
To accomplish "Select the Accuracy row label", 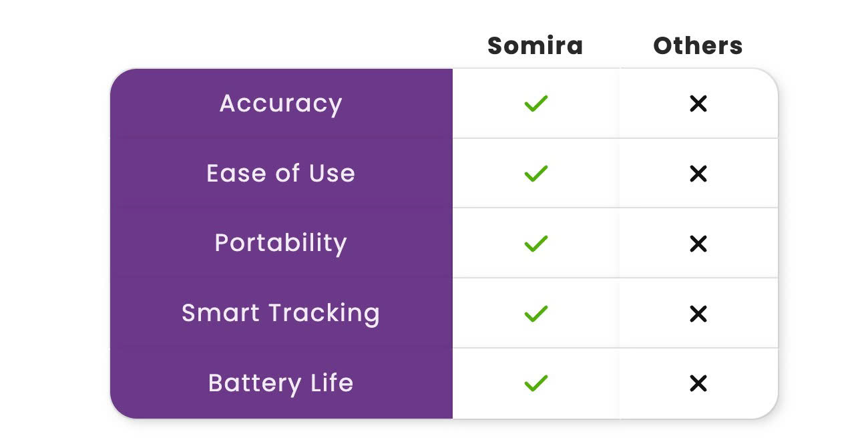I will point(280,103).
